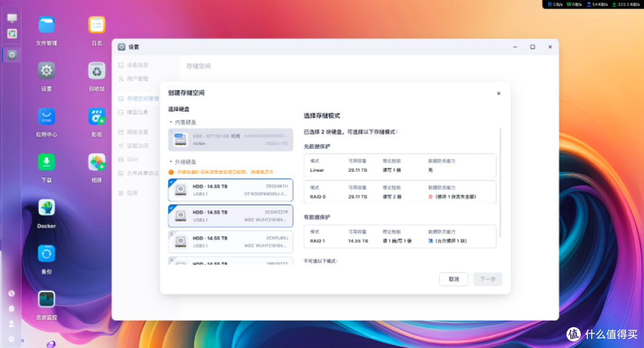Click the orange external drive speed warning text
The image size is (644, 348).
point(225,172)
